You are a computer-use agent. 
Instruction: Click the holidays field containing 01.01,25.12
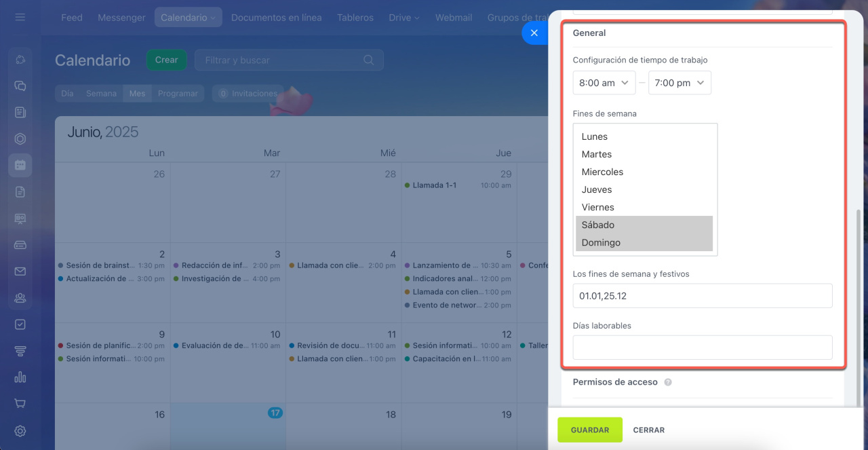tap(703, 296)
